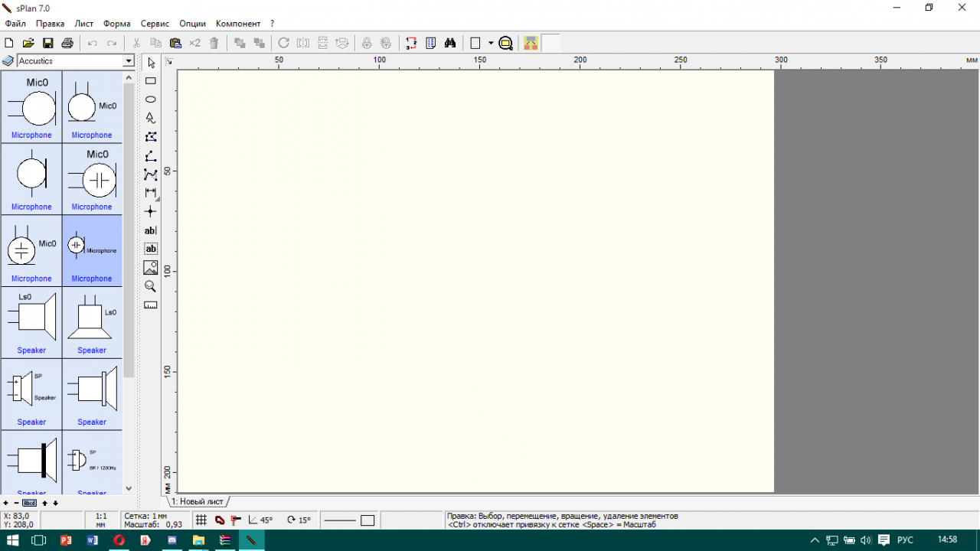Select the Dimension tool
This screenshot has width=980, height=551.
click(x=151, y=193)
